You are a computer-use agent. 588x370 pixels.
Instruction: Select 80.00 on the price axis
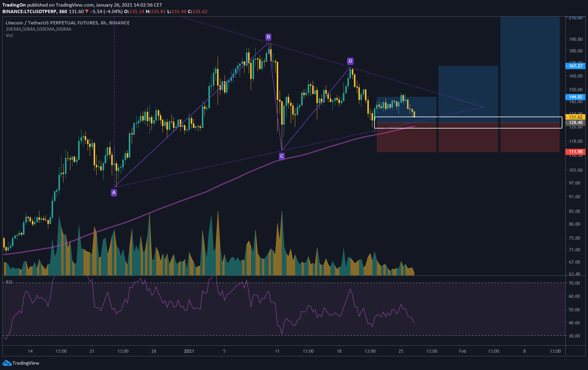(574, 224)
